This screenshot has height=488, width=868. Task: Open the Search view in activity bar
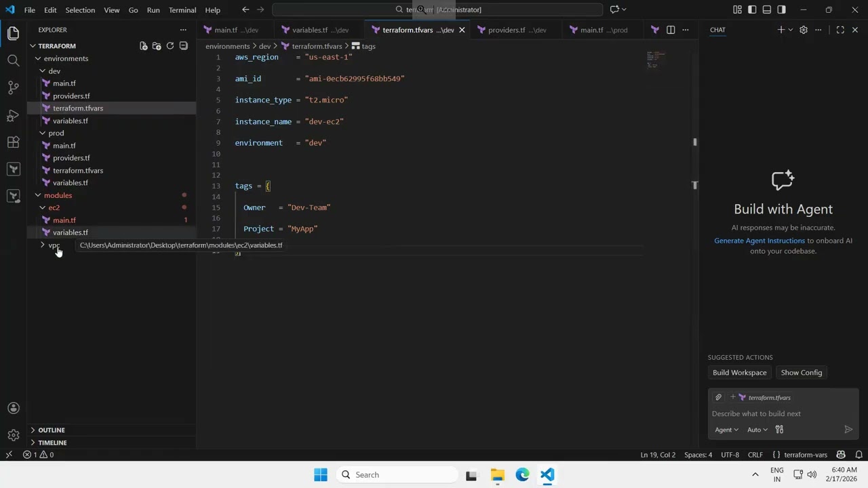coord(13,60)
